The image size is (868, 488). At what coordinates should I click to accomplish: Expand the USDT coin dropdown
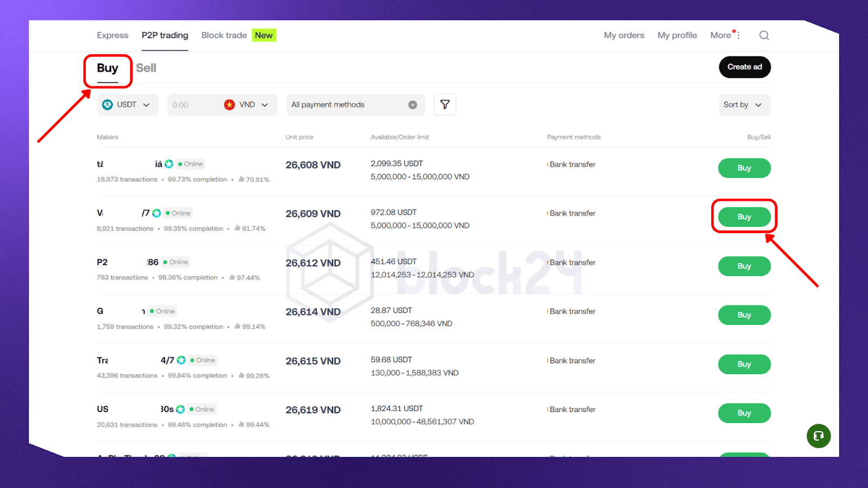[146, 105]
